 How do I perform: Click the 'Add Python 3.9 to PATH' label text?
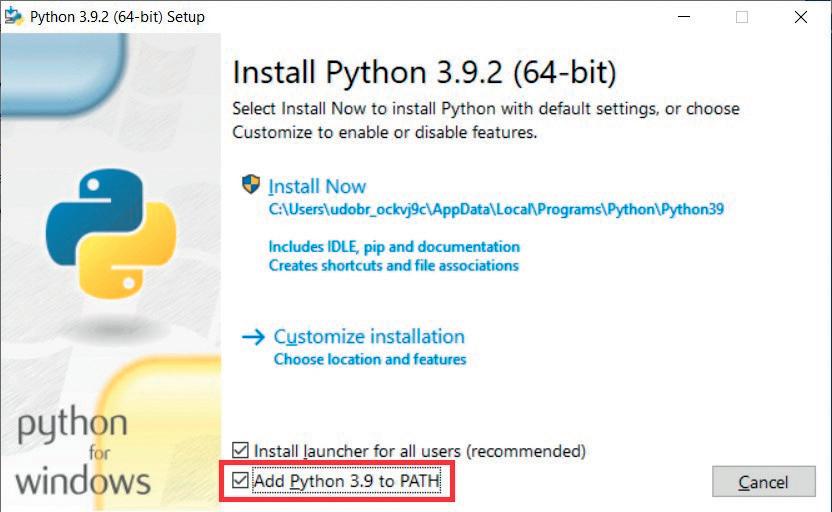coord(347,481)
